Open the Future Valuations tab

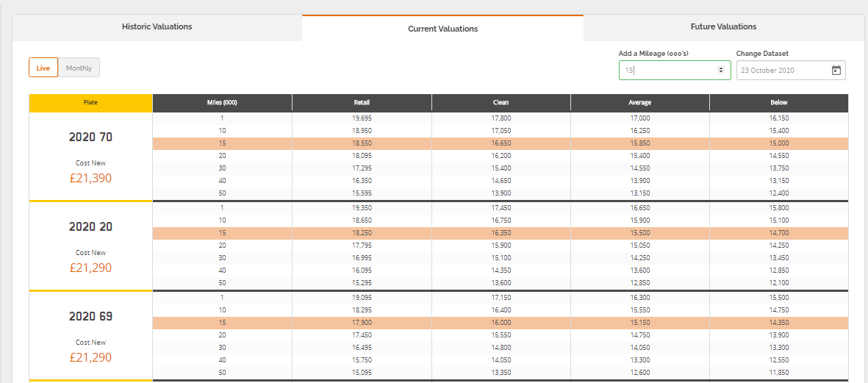723,26
